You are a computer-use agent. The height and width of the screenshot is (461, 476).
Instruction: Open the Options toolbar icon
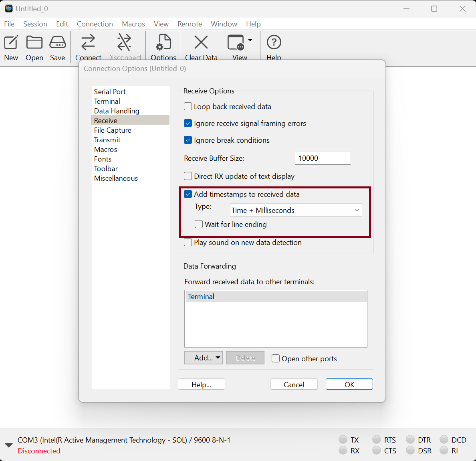163,43
